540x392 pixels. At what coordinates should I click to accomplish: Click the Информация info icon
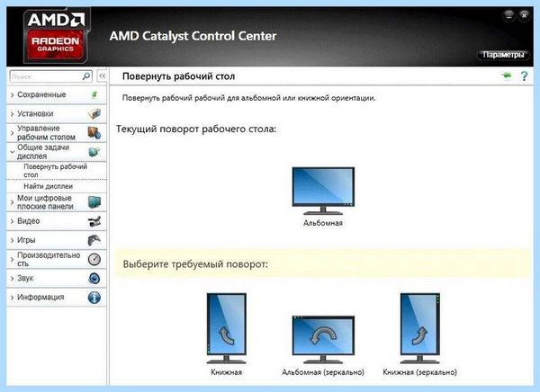(x=94, y=298)
